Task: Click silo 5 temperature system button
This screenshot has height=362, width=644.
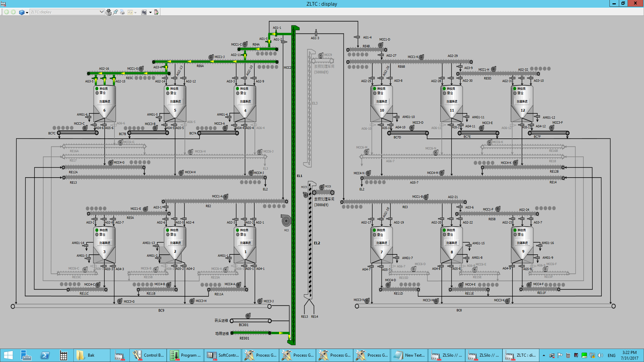Action: [x=175, y=102]
